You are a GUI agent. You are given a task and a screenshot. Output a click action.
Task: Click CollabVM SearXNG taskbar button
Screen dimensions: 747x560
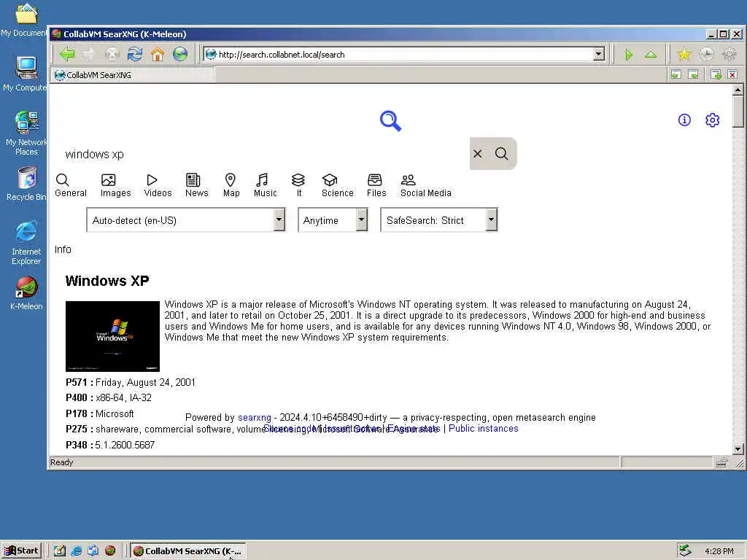click(188, 551)
